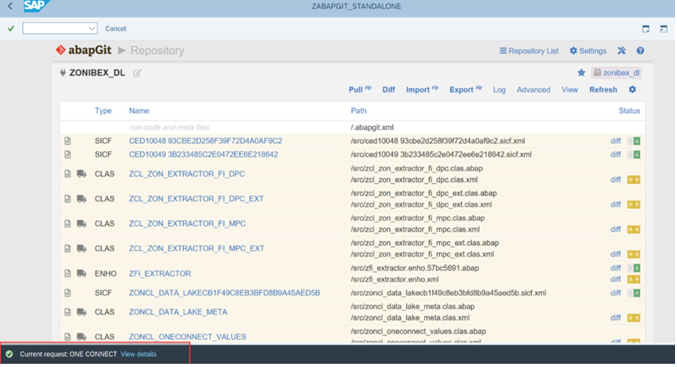Click diff for zcl_zon_extractor_fi_dpc_ext.clas.xml
The image size is (677, 367).
(x=615, y=205)
